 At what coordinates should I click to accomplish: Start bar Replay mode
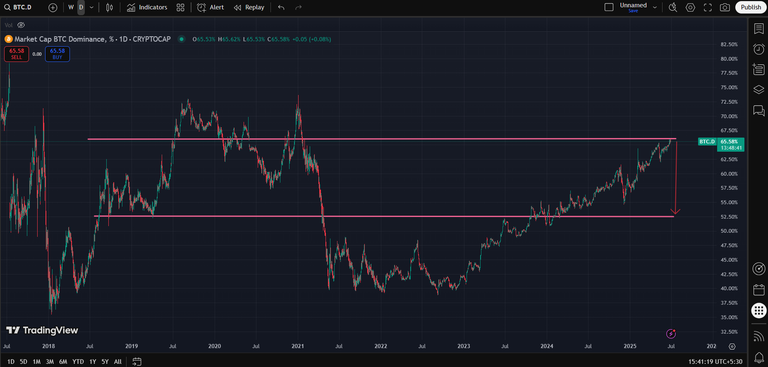coord(249,7)
